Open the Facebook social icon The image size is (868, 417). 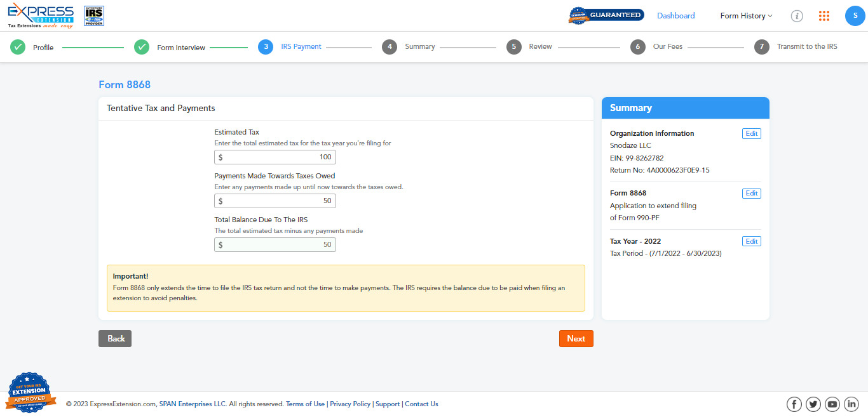pyautogui.click(x=794, y=404)
